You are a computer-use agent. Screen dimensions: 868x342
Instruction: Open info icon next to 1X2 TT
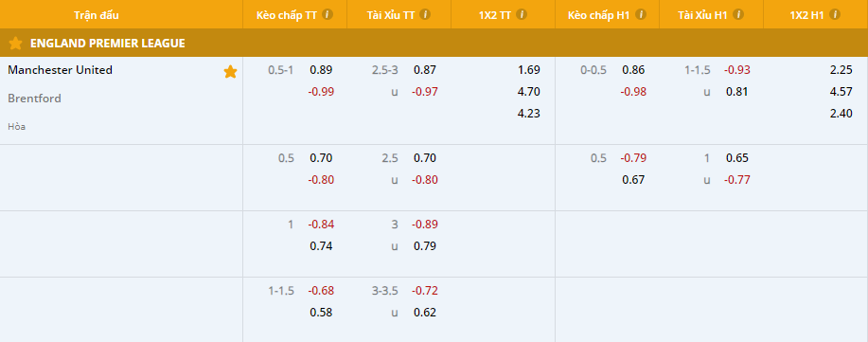point(522,14)
